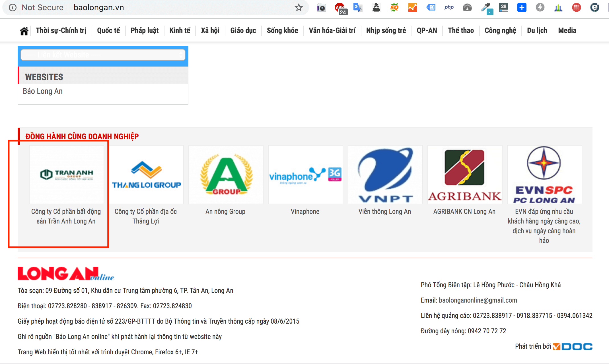Viewport: 609px width, 364px height.
Task: Go to the Thể thao section
Action: (461, 30)
